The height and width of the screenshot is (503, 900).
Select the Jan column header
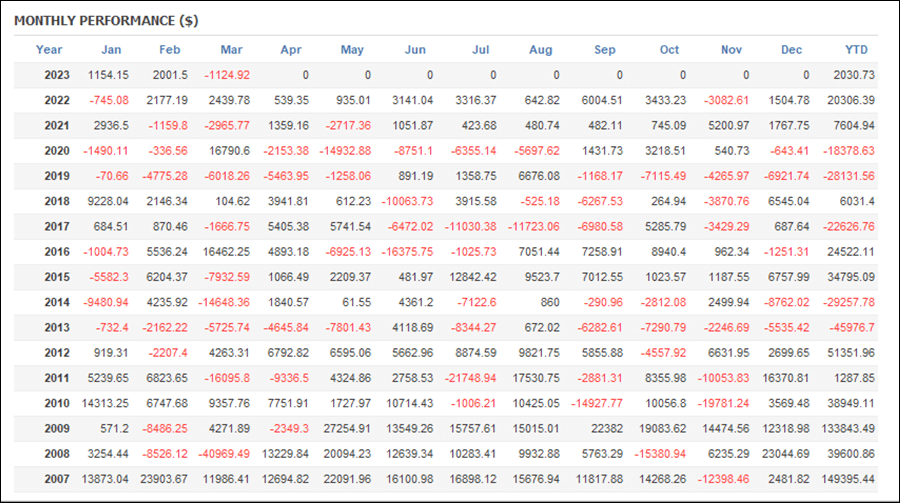coord(111,50)
